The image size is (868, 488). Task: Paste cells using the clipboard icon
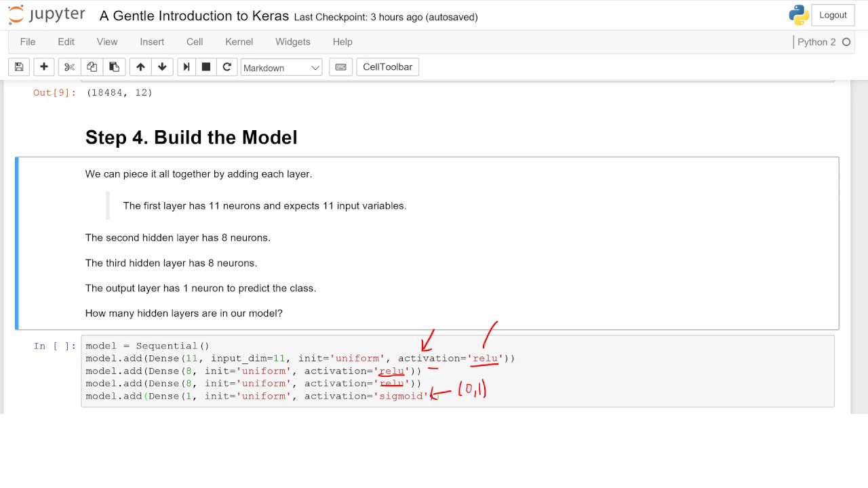(114, 67)
